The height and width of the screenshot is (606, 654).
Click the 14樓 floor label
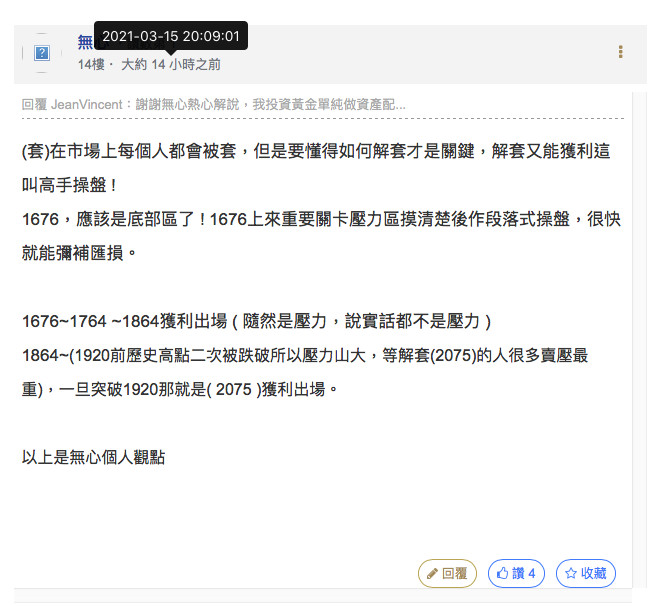coord(91,65)
